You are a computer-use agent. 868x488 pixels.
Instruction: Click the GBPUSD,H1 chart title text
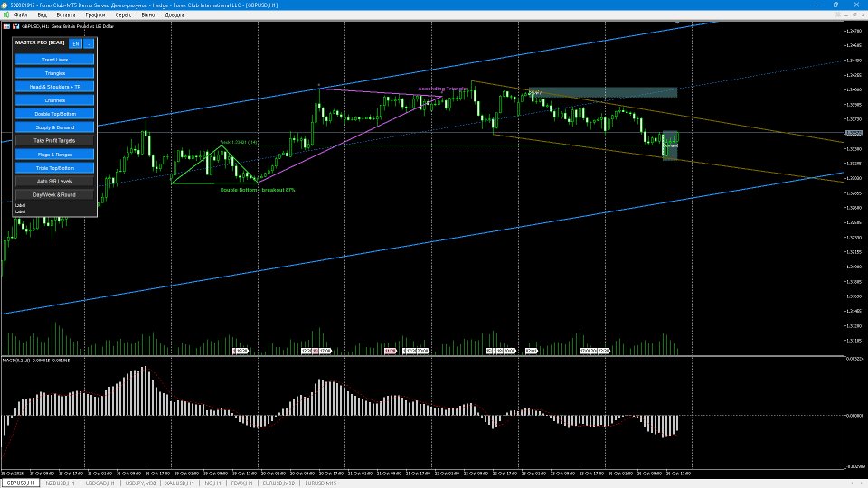[68, 26]
